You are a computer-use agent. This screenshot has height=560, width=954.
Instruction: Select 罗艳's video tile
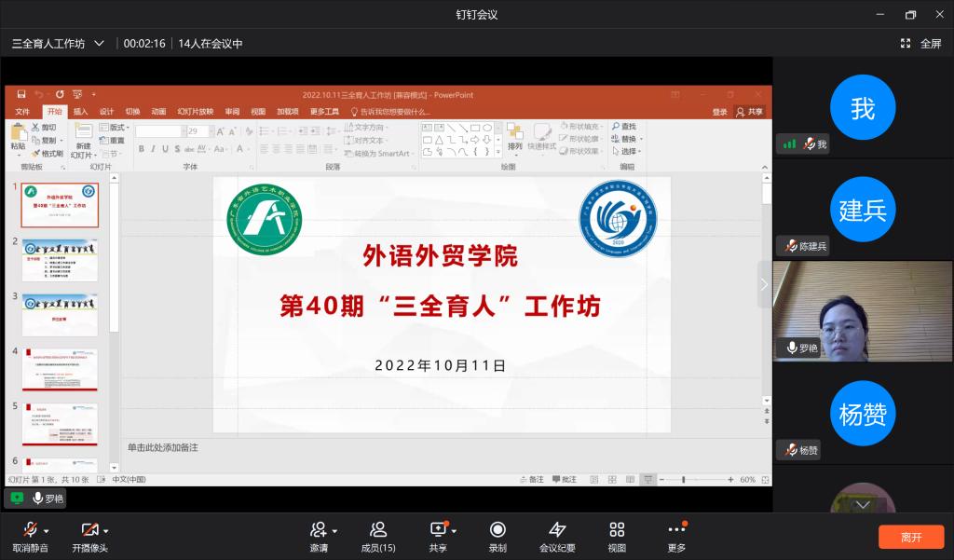[x=863, y=311]
